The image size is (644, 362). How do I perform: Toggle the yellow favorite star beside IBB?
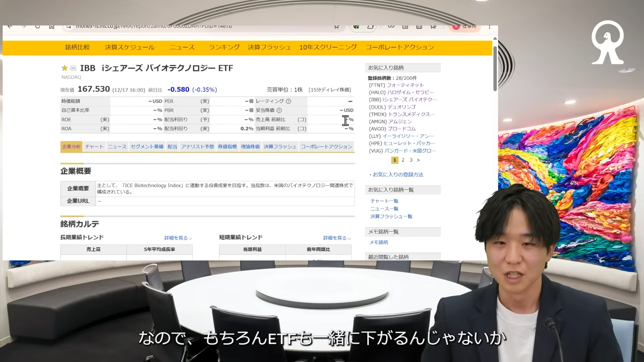click(64, 68)
